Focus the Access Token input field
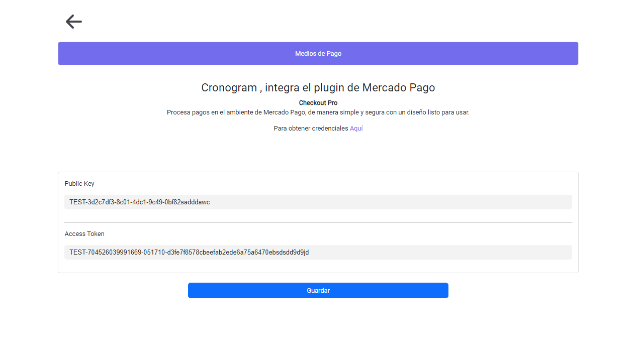This screenshot has width=640, height=364. 318,253
